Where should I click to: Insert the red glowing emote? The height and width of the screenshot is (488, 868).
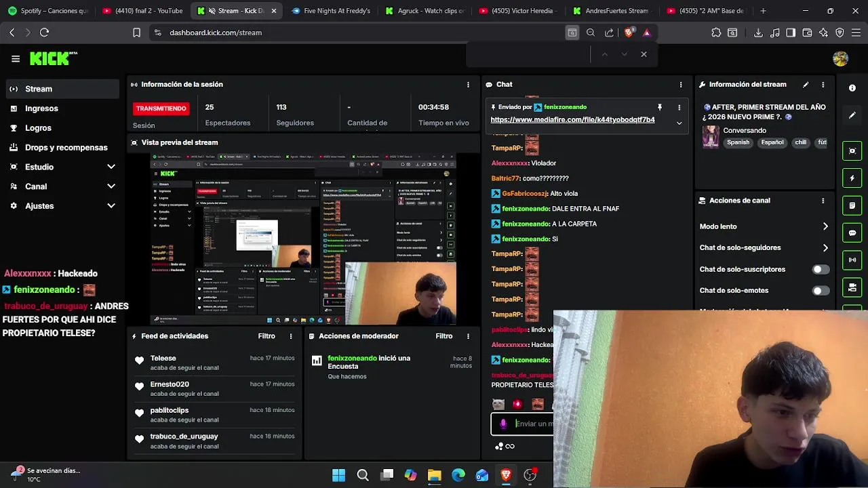[x=517, y=404]
